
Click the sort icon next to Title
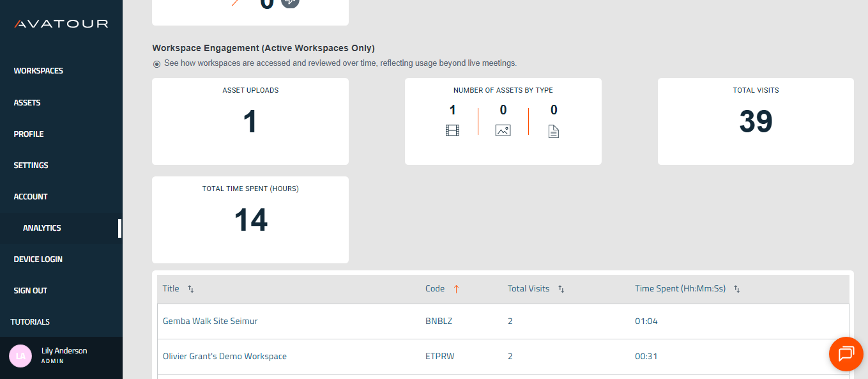[x=191, y=289]
